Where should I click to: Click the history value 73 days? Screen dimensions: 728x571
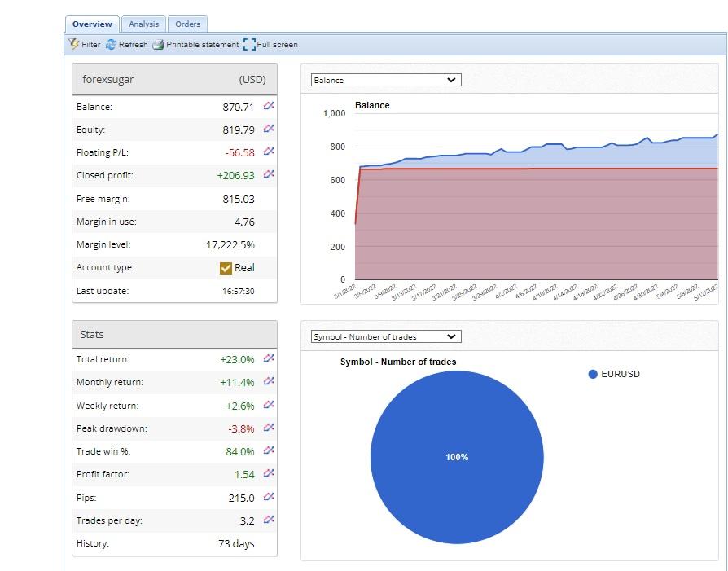[236, 543]
